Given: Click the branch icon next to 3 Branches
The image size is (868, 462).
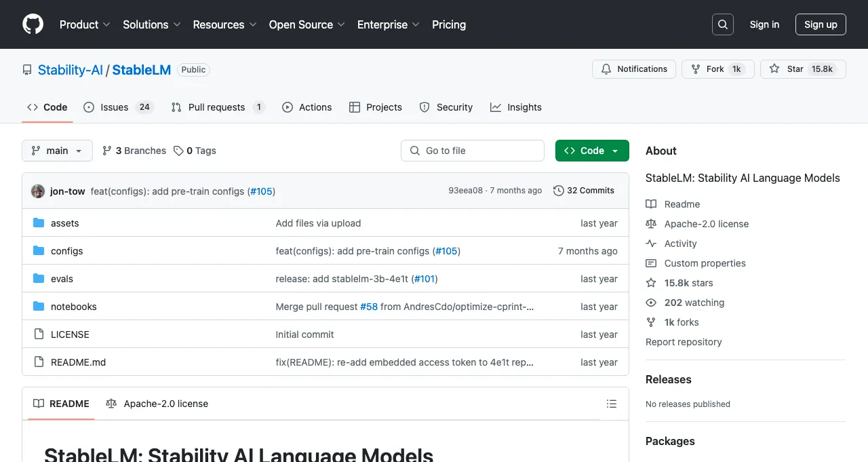Looking at the screenshot, I should click(x=107, y=151).
